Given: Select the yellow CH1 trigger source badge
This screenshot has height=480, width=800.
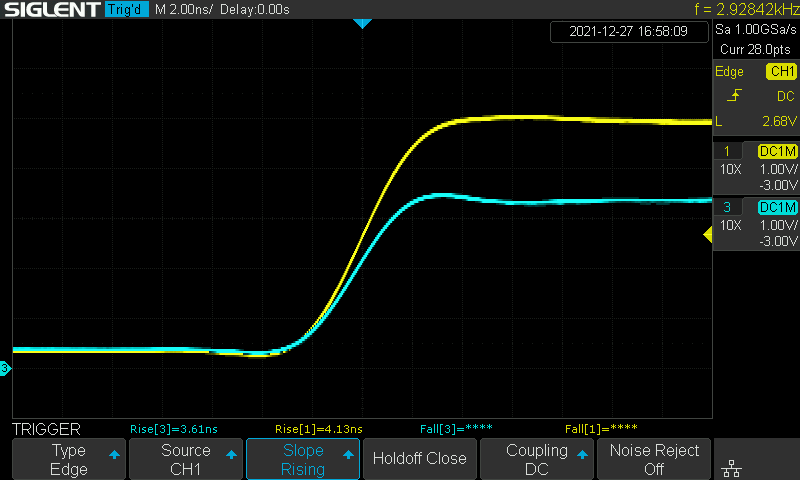Looking at the screenshot, I should point(781,71).
